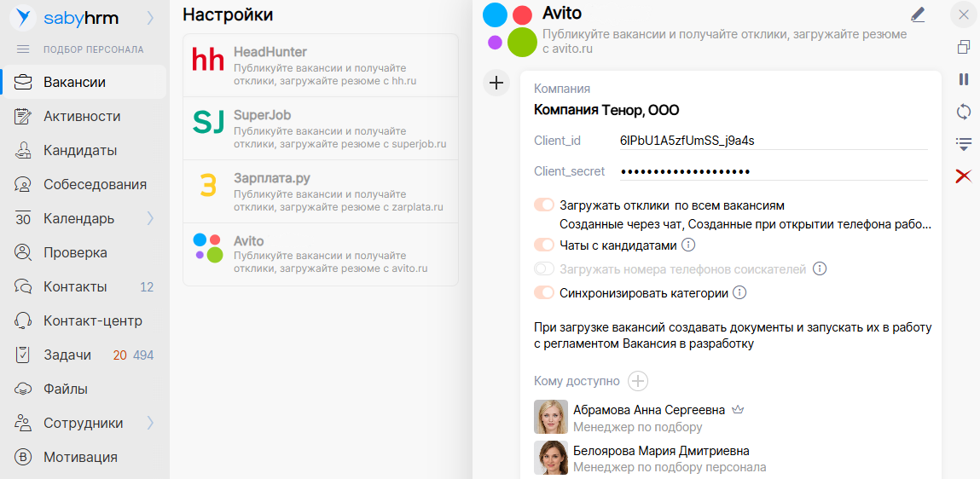This screenshot has height=479, width=980.
Task: Select the SuperJob integration card
Action: pos(321,129)
